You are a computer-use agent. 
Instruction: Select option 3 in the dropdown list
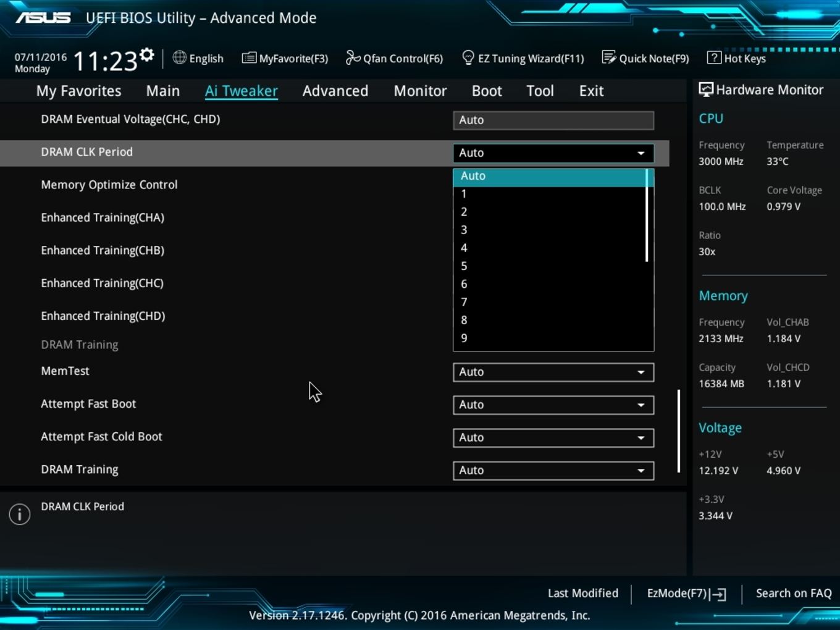coord(549,230)
